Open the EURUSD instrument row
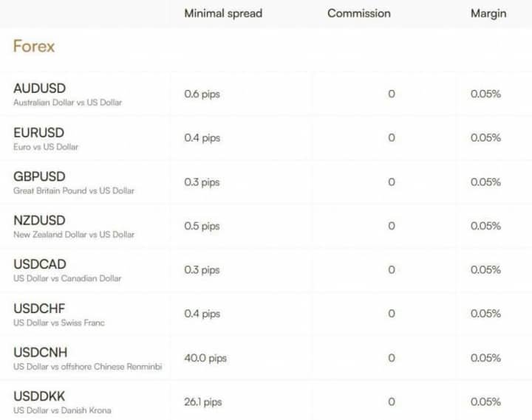The height and width of the screenshot is (420, 532). [x=38, y=133]
